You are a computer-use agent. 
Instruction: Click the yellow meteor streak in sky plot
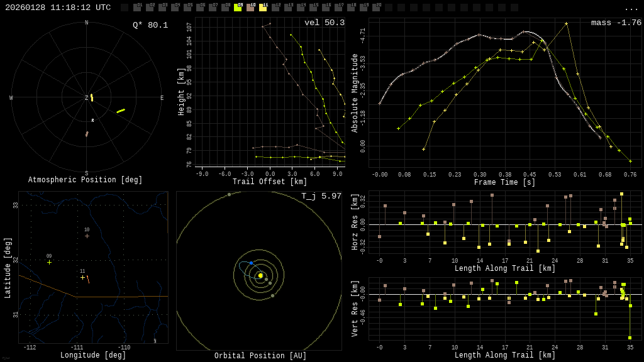pos(121,111)
